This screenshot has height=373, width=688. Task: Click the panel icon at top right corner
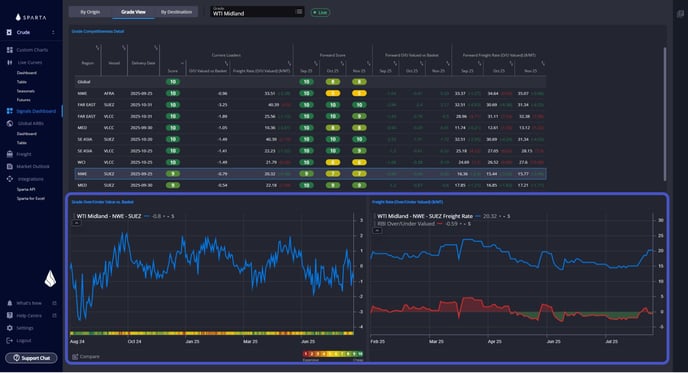click(x=680, y=14)
